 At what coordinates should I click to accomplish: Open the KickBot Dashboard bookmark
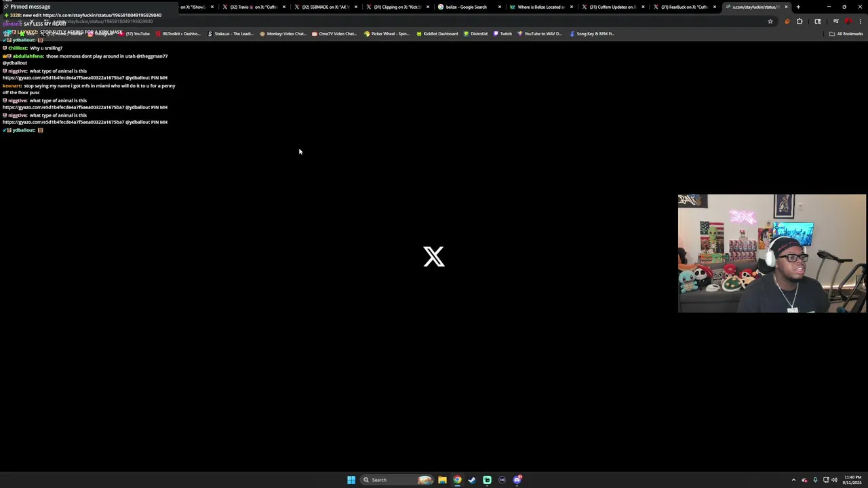pos(437,33)
